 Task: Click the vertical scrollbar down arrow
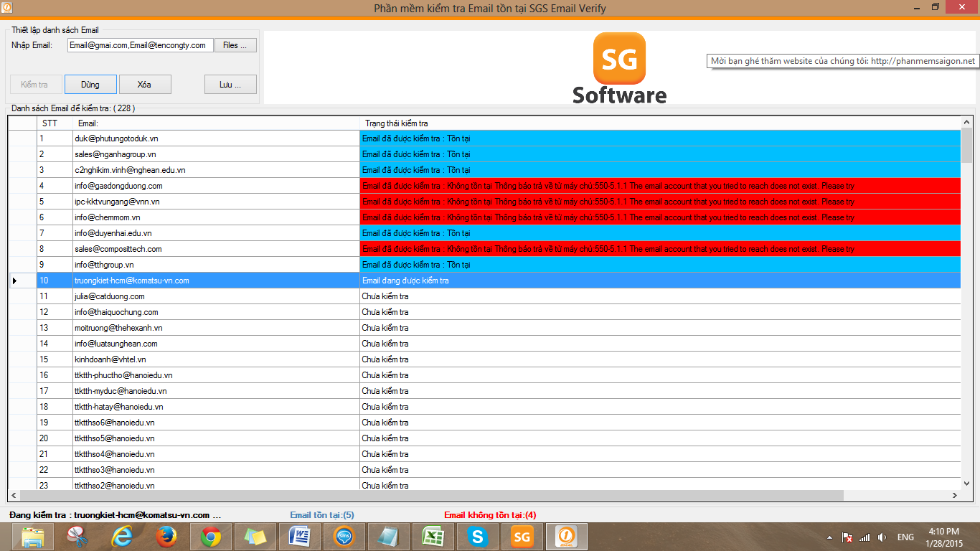pos(966,484)
